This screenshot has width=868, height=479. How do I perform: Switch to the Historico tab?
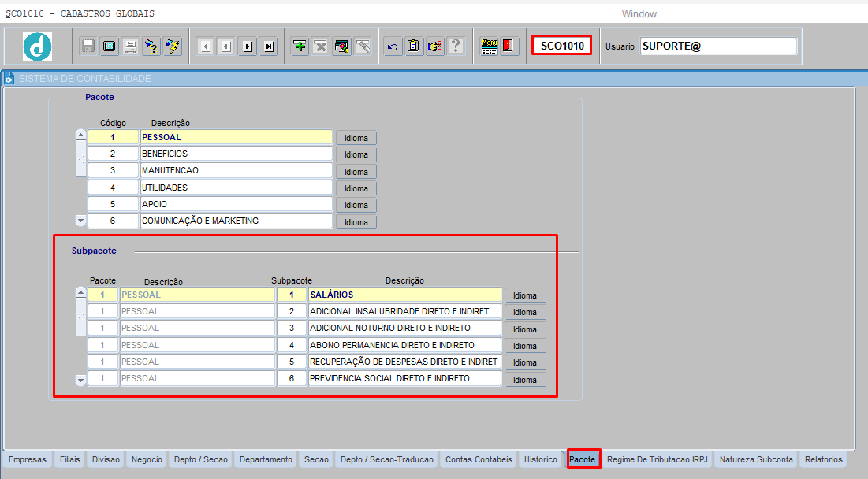coord(541,459)
